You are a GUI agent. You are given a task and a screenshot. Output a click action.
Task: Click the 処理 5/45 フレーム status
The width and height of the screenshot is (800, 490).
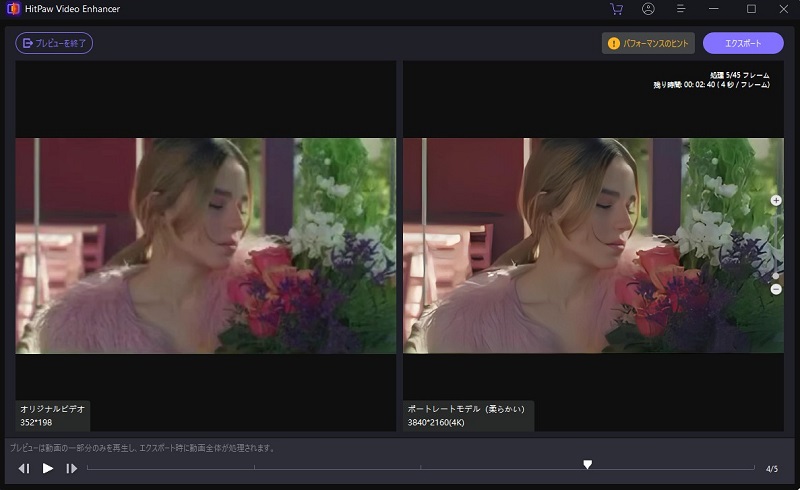[740, 75]
